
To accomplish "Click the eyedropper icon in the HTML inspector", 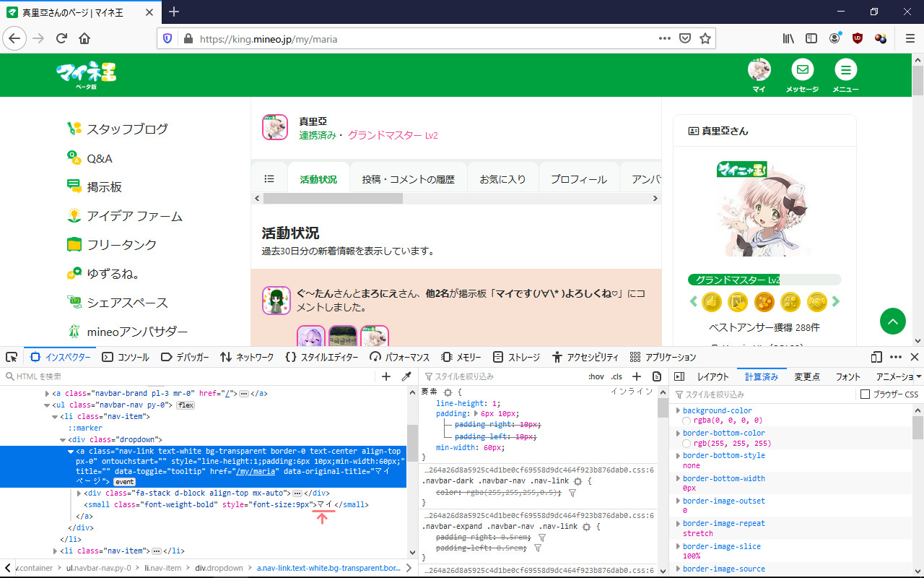I will [x=406, y=376].
